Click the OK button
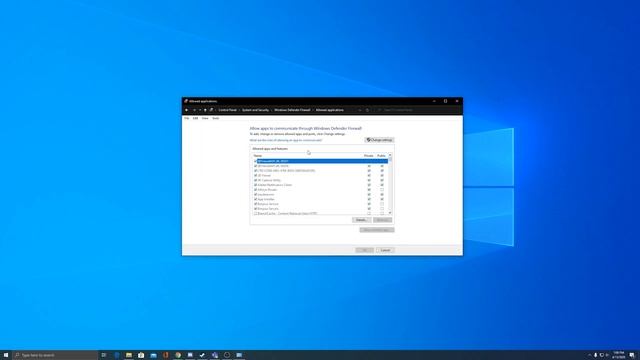This screenshot has width=640, height=360. 364,250
